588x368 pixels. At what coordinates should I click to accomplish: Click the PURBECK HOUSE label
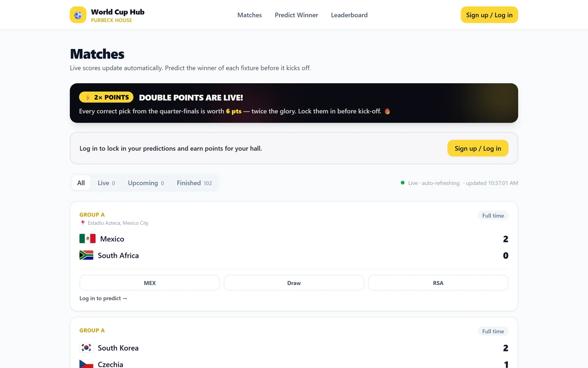coord(111,20)
